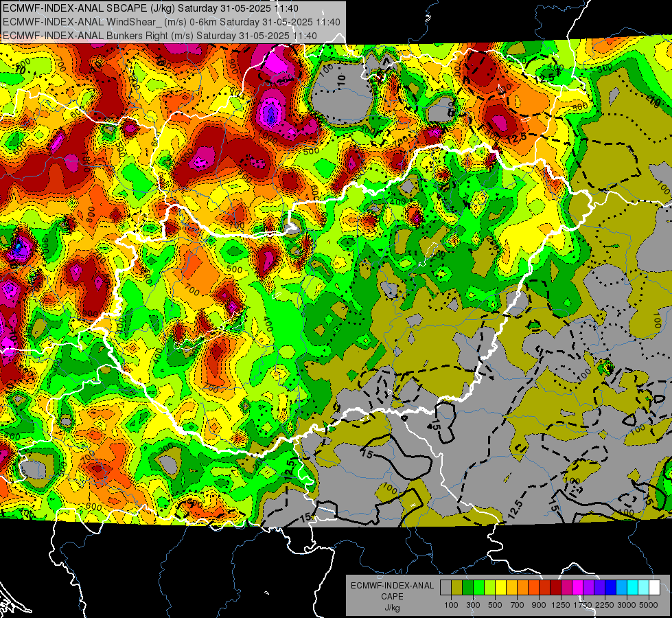Screen dimensions: 672x618
Task: Select the bright green legend swatch
Action: coord(478,588)
